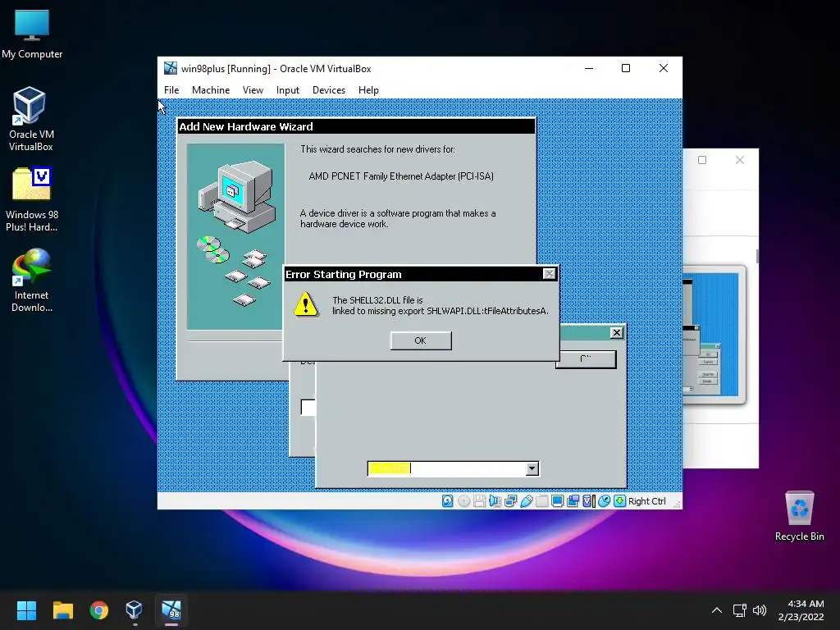Open the File menu in VirtualBox

pos(171,90)
